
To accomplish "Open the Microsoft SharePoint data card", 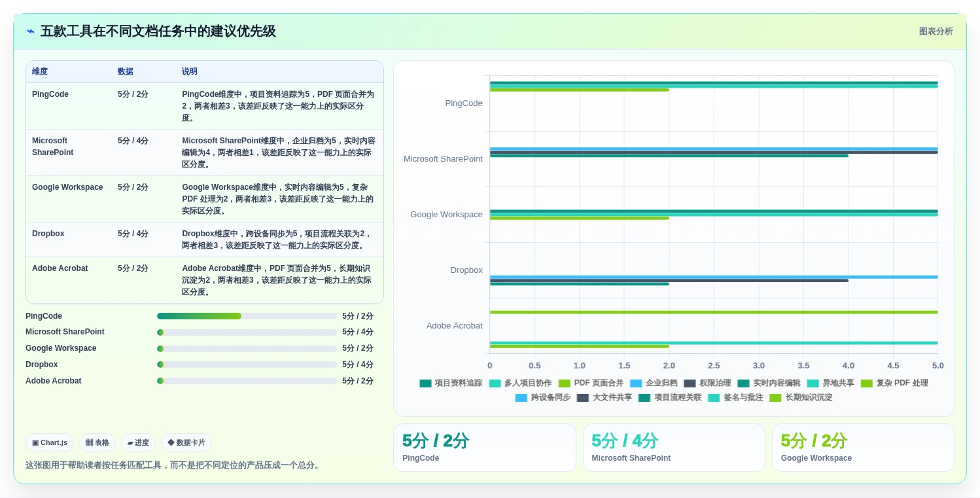I will tap(674, 448).
